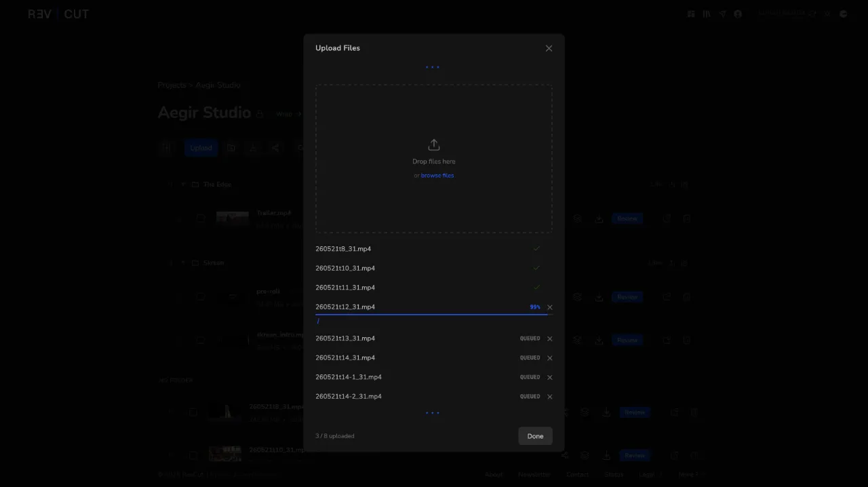Tick the checkbox for Trailer.mp4
The height and width of the screenshot is (487, 868).
(201, 218)
